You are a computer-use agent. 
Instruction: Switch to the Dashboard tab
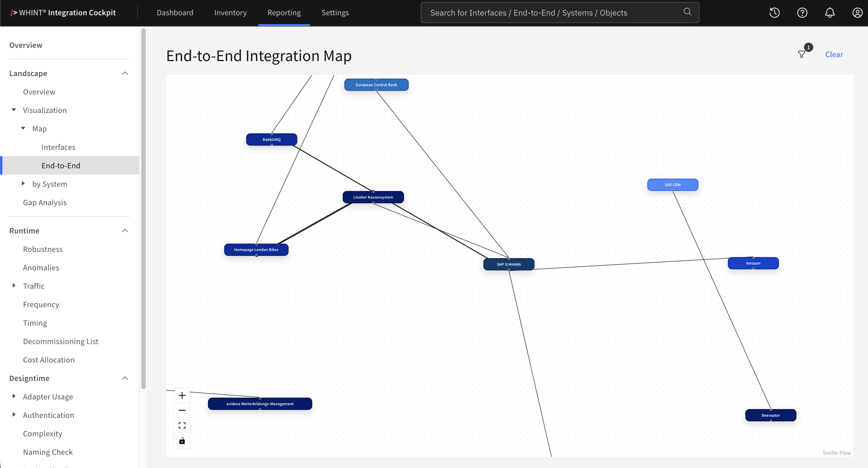[x=175, y=13]
